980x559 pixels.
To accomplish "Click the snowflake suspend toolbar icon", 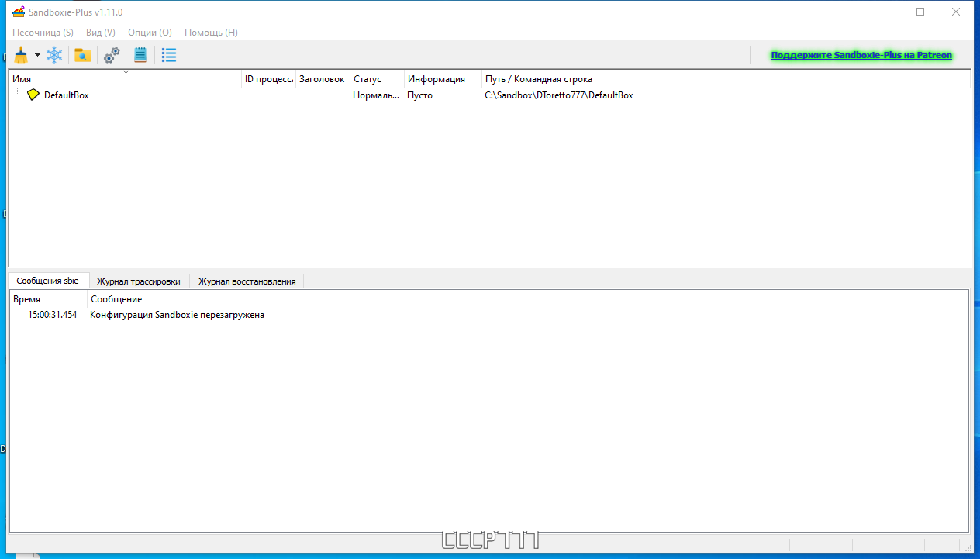I will point(54,55).
